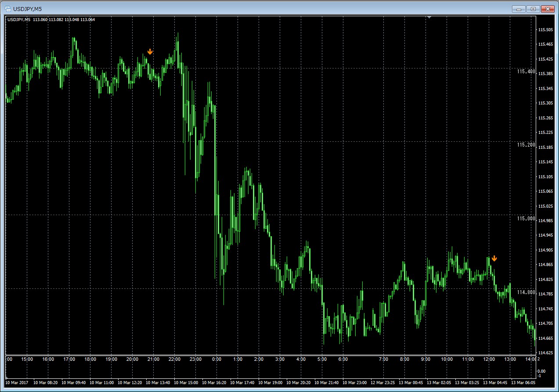The height and width of the screenshot is (392, 559).
Task: Click the 10 Mar 13:40 time label
Action: [158, 382]
